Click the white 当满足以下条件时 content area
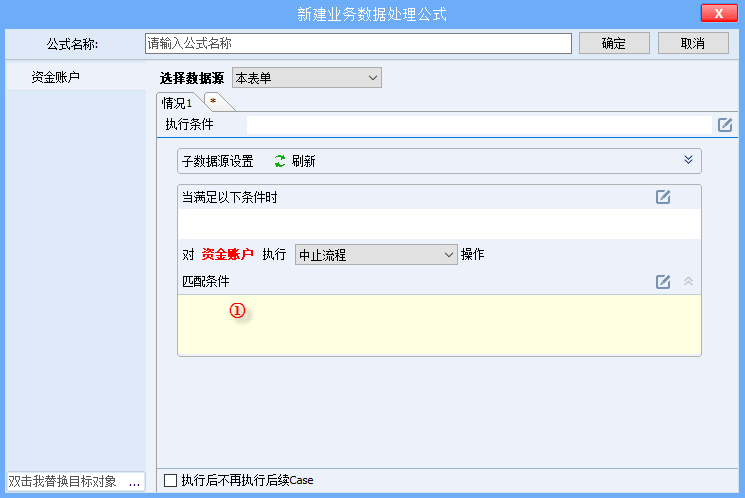The image size is (745, 498). click(439, 224)
